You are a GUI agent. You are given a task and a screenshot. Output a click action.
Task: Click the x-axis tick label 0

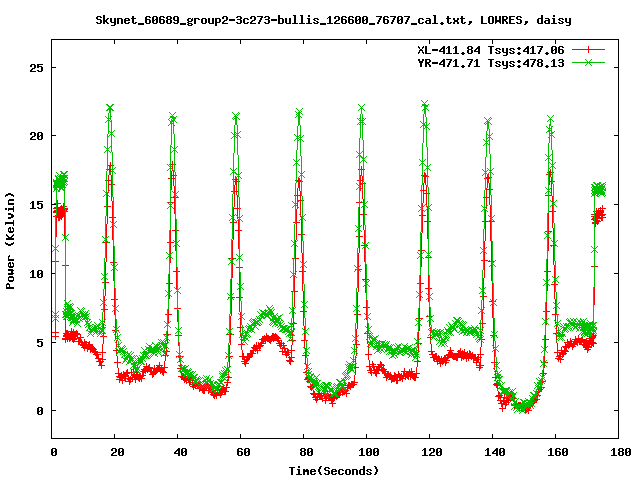coord(54,452)
